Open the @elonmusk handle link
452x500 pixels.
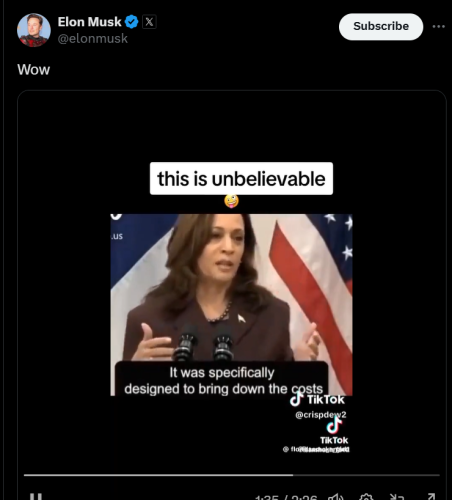pos(92,39)
